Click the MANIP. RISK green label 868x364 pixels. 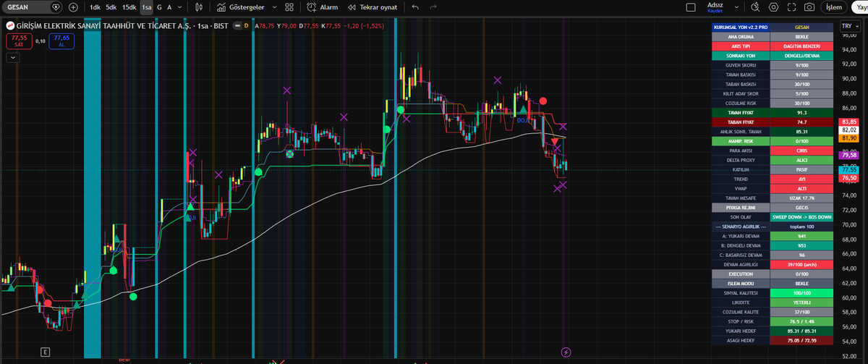[x=741, y=140]
